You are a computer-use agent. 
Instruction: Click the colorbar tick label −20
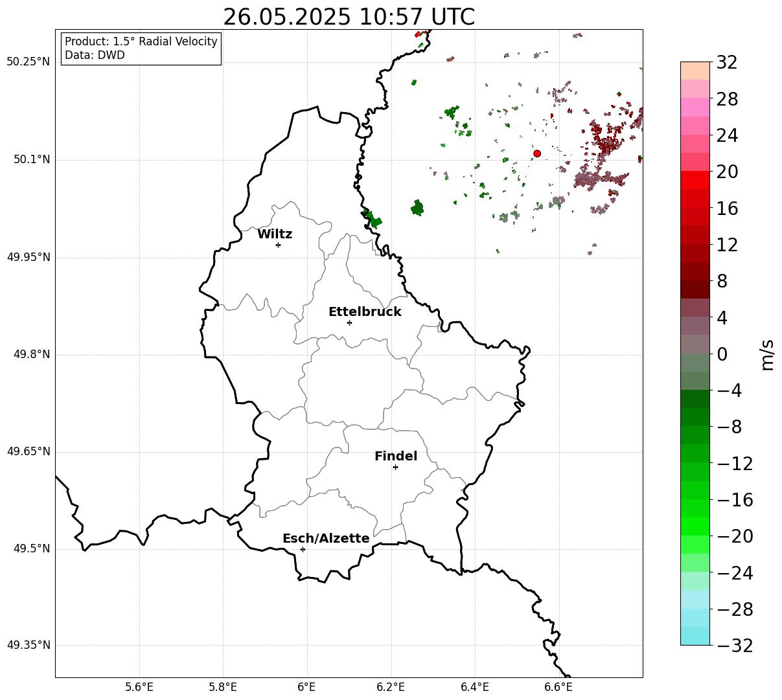coord(735,537)
